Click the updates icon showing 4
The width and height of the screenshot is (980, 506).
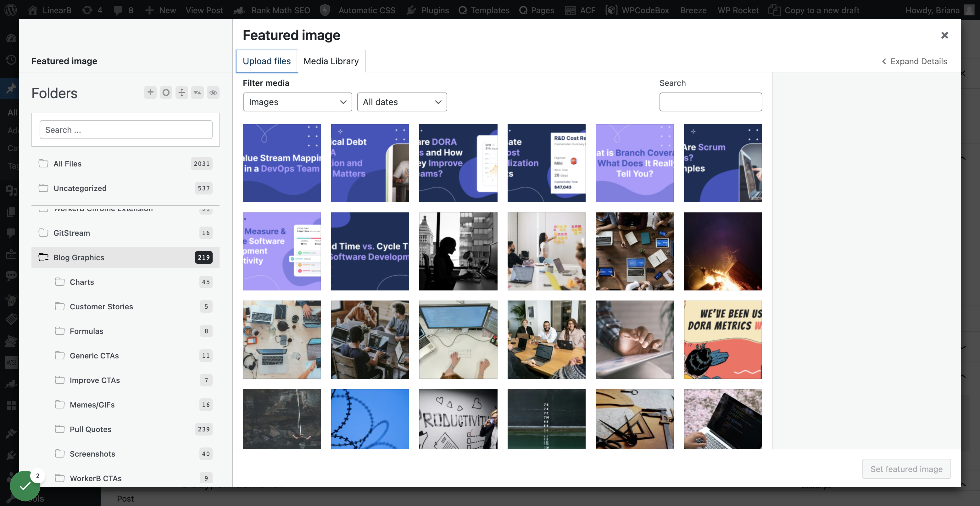[x=92, y=10]
